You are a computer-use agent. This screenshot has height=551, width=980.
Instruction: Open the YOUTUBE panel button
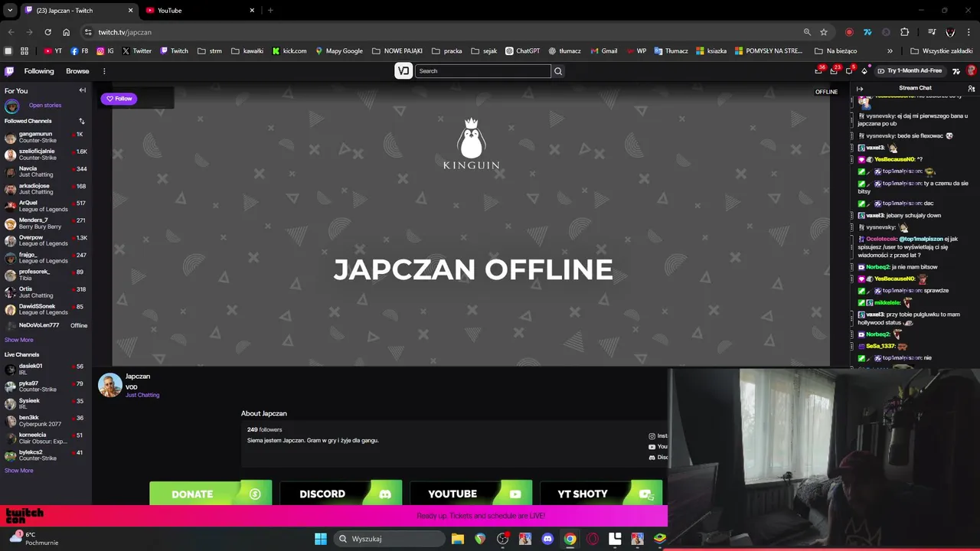[x=471, y=494]
